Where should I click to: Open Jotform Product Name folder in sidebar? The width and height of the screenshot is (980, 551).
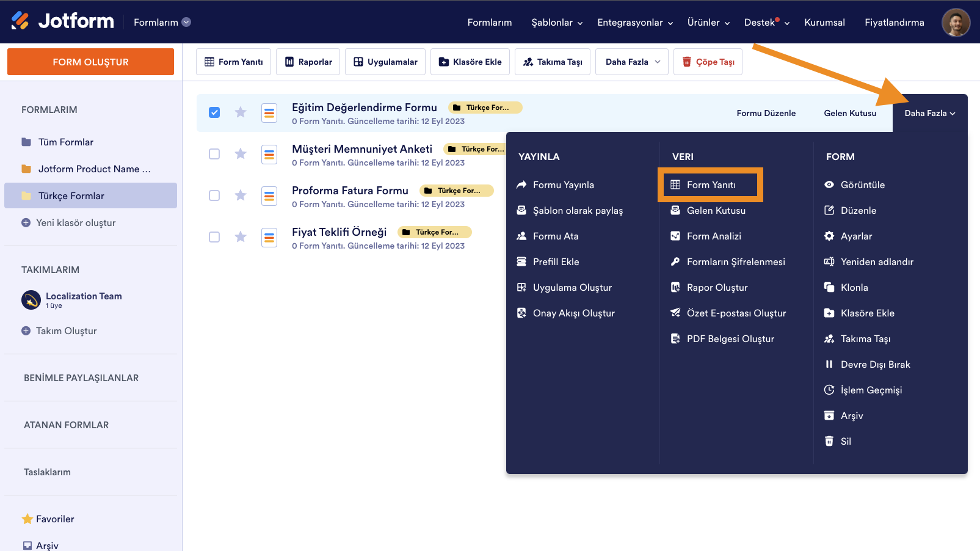click(x=90, y=169)
